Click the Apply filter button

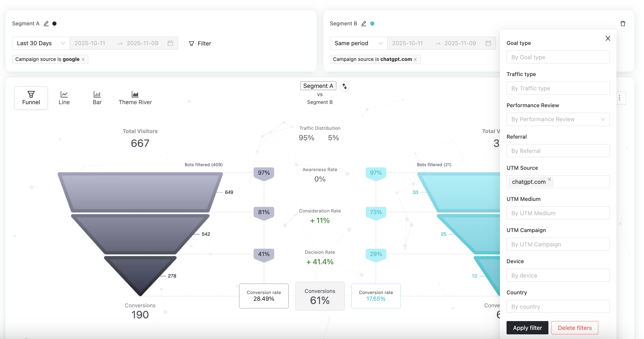[x=527, y=328]
